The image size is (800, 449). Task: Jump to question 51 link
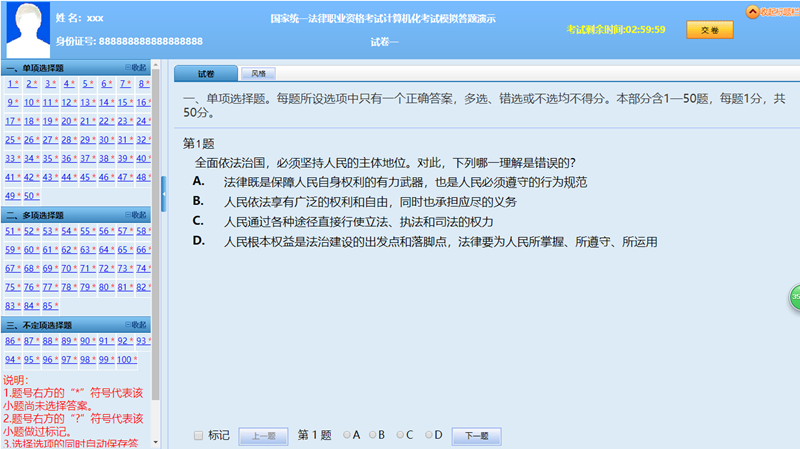pyautogui.click(x=11, y=231)
